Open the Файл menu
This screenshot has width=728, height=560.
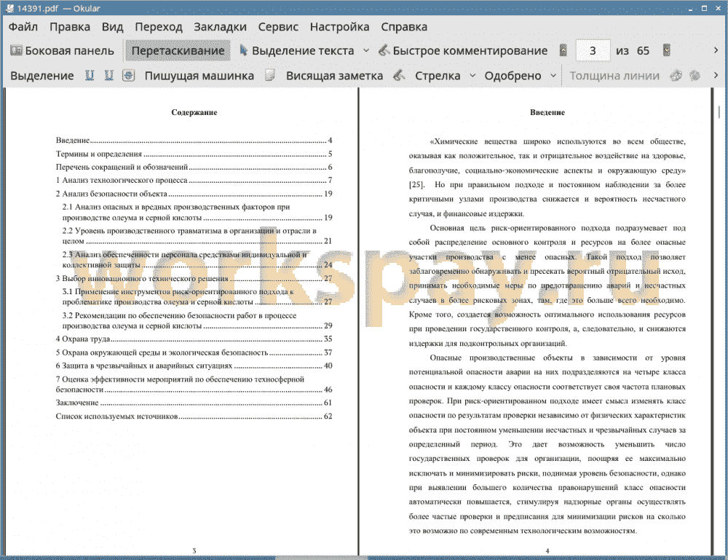point(23,27)
